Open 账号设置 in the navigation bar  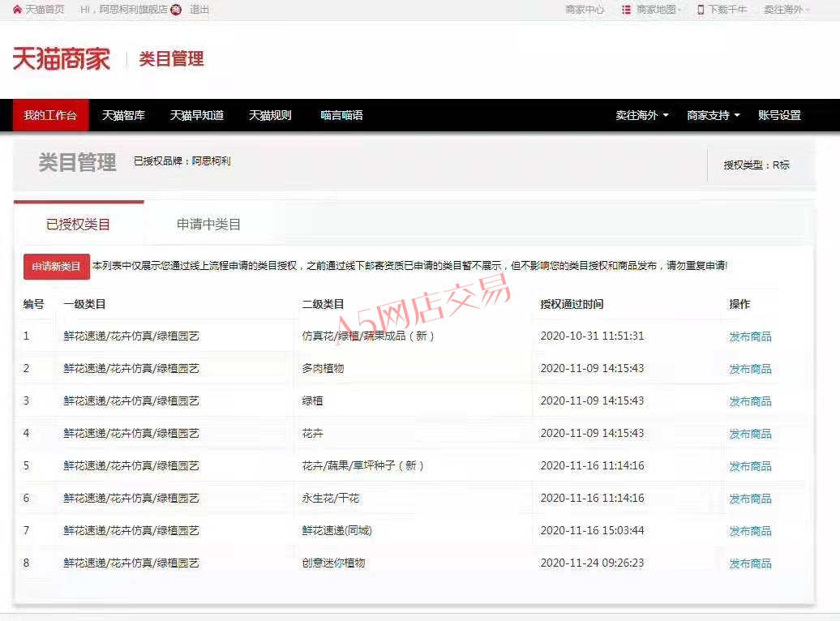pyautogui.click(x=779, y=115)
